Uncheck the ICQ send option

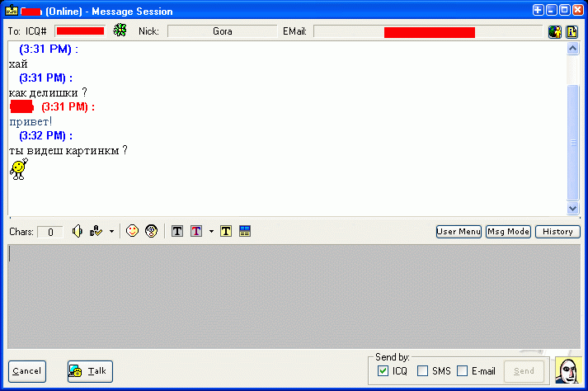[383, 371]
